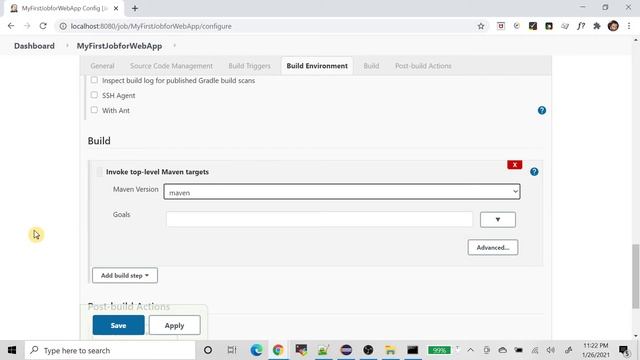This screenshot has height=360, width=640.
Task: Show hidden system tray icons
Action: [471, 350]
